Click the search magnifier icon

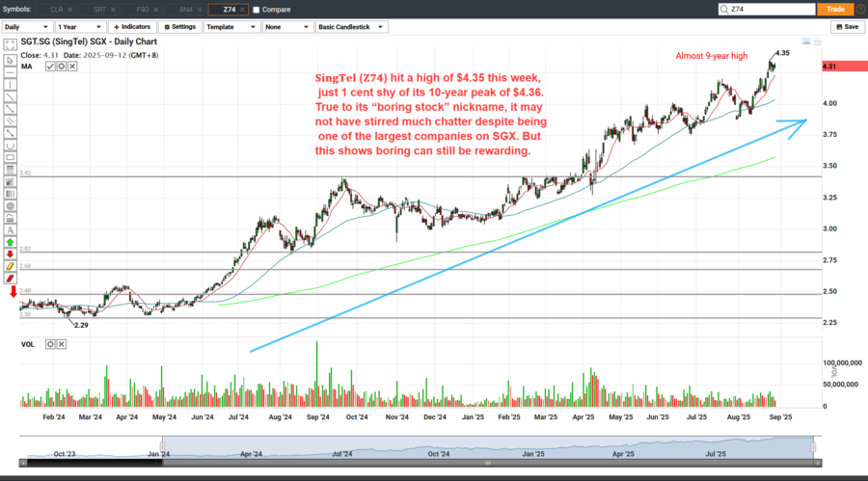pos(724,10)
